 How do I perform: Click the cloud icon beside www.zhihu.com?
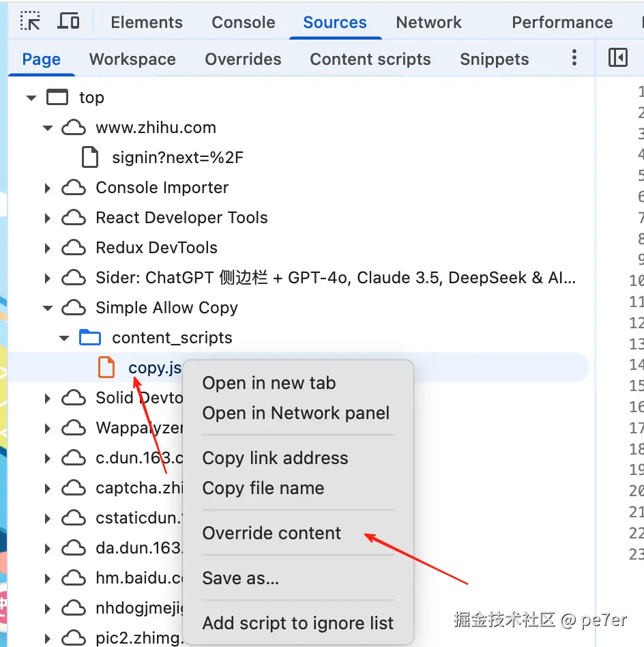(x=74, y=128)
